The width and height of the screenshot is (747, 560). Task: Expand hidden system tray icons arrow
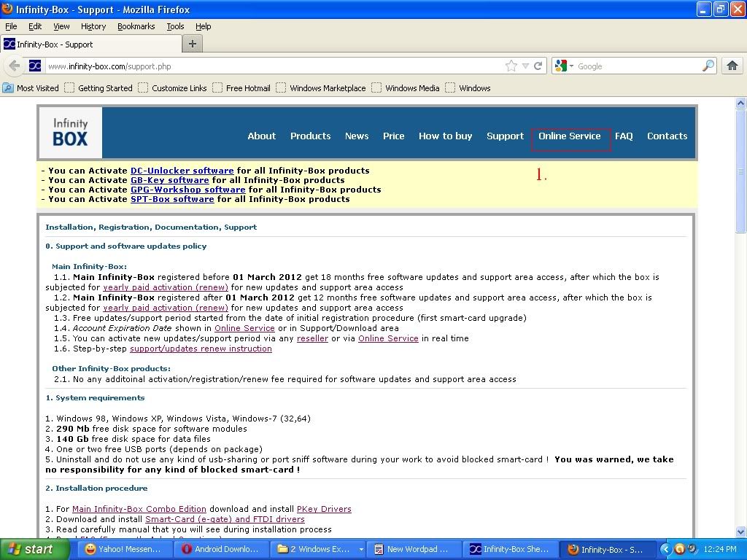coord(665,550)
